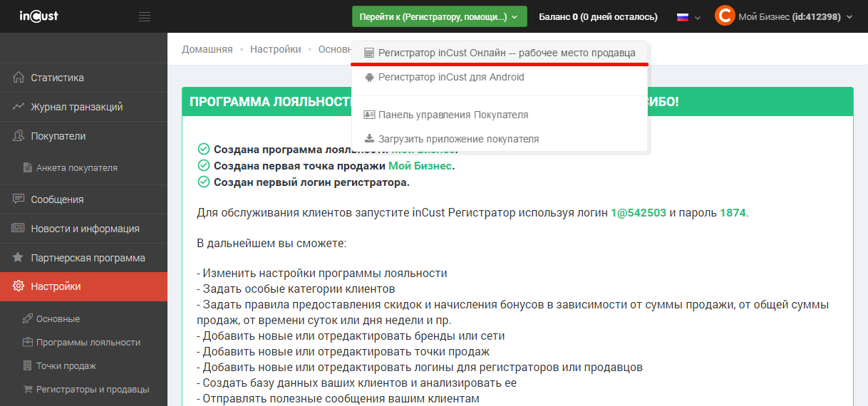This screenshot has width=868, height=406.
Task: Collapse the green Перейти к dropdown
Action: (439, 16)
